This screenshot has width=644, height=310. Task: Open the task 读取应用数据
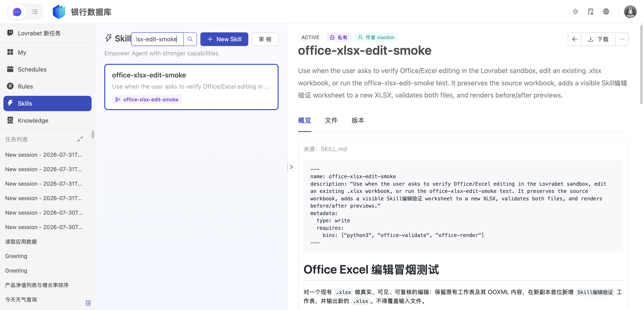pos(21,241)
